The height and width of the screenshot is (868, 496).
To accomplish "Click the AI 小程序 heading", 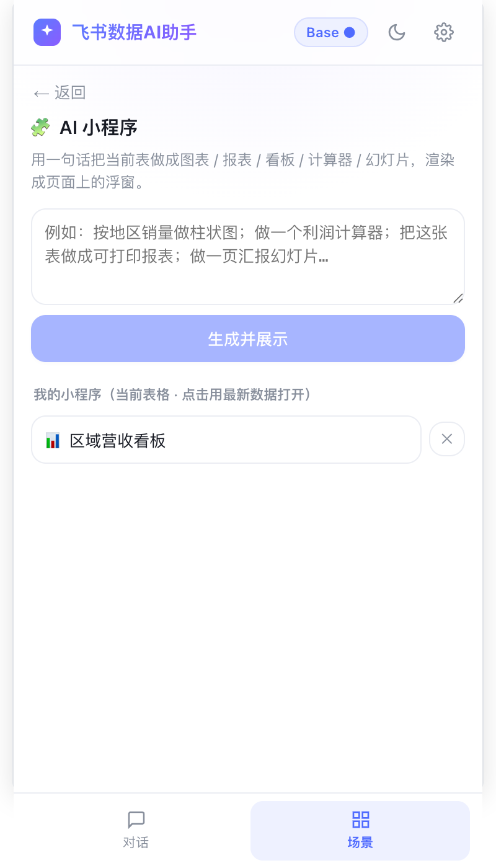I will [99, 128].
